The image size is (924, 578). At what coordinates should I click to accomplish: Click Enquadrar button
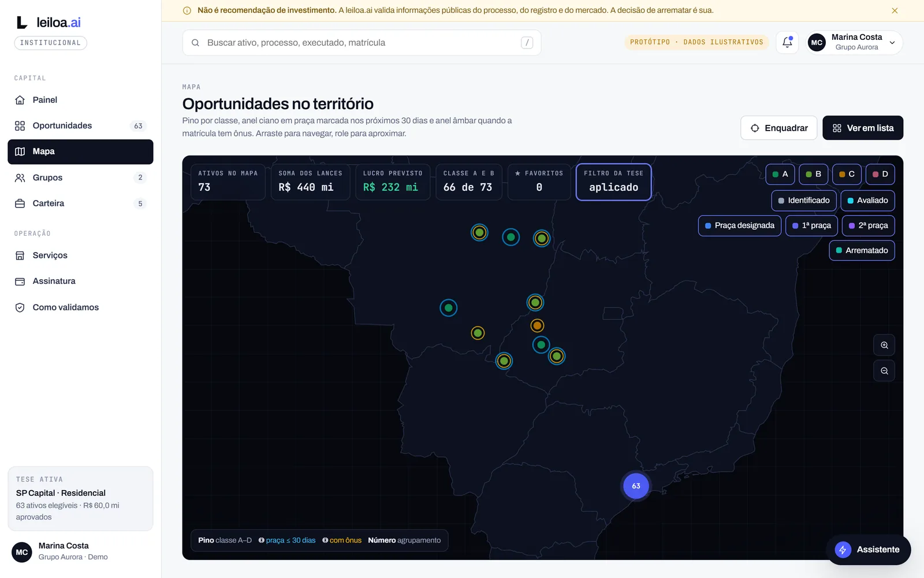point(778,128)
